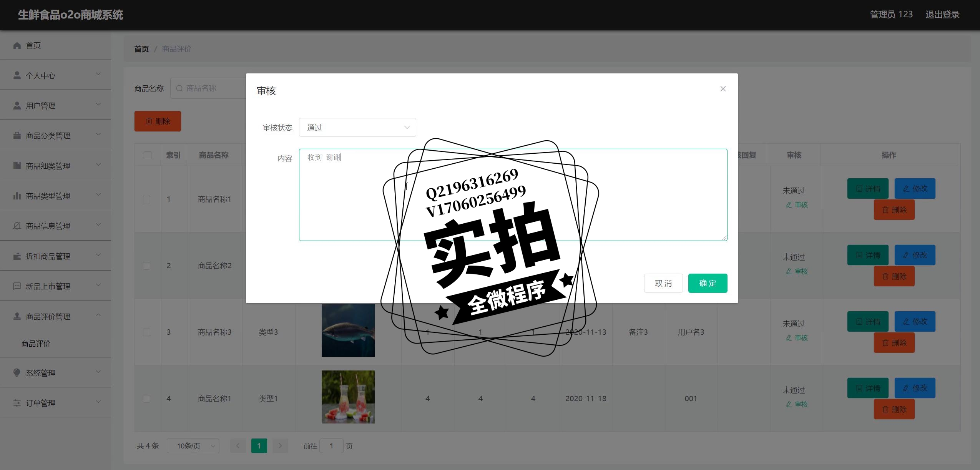Click the 商品信息管理 bell icon

17,226
